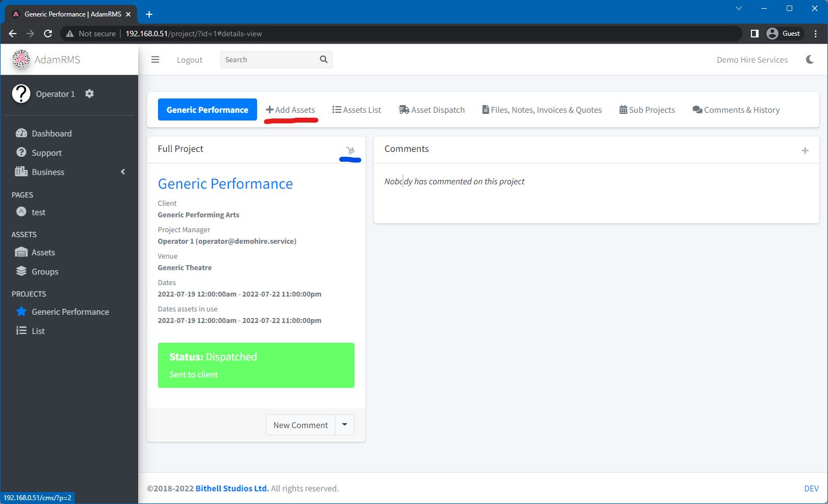Select the Dashboard icon in the sidebar

pos(22,133)
